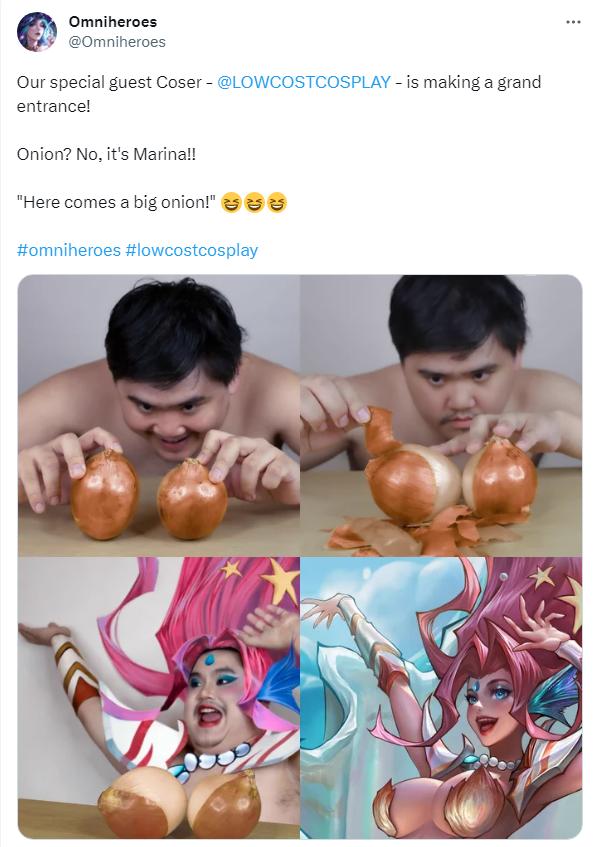Open the pink-wig cosplay photo
This screenshot has width=594, height=847.
(159, 698)
